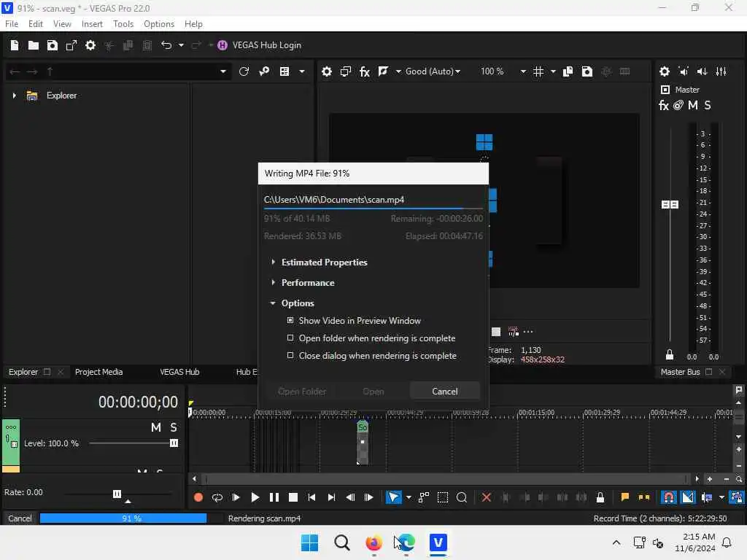Enable Close dialog when rendering is complete
747x560 pixels.
pyautogui.click(x=290, y=355)
